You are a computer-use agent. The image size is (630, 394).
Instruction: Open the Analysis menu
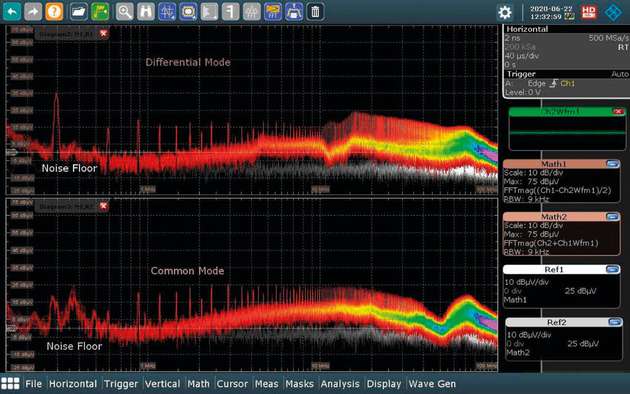pos(340,384)
